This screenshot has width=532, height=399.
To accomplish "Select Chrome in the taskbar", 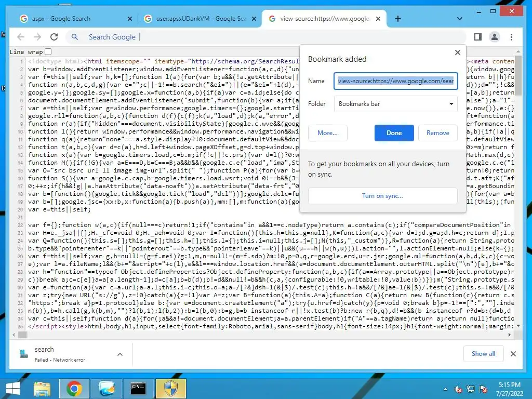I will pos(74,389).
